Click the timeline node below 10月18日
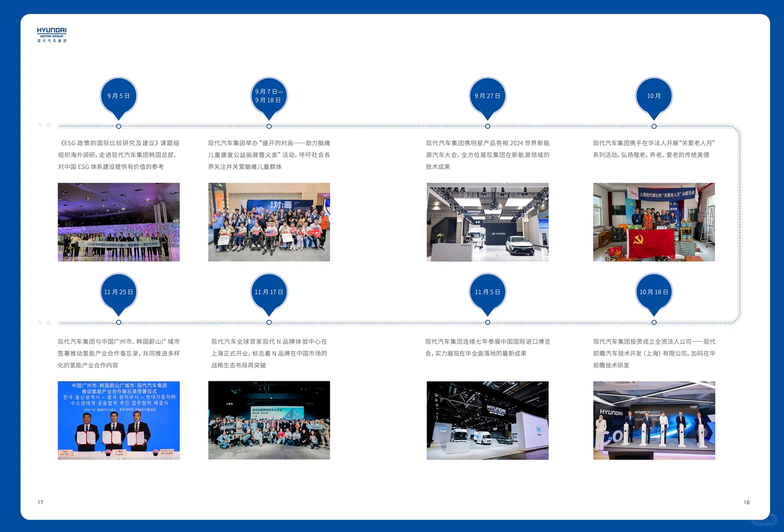Screen dimensions: 784x532 (x=654, y=322)
